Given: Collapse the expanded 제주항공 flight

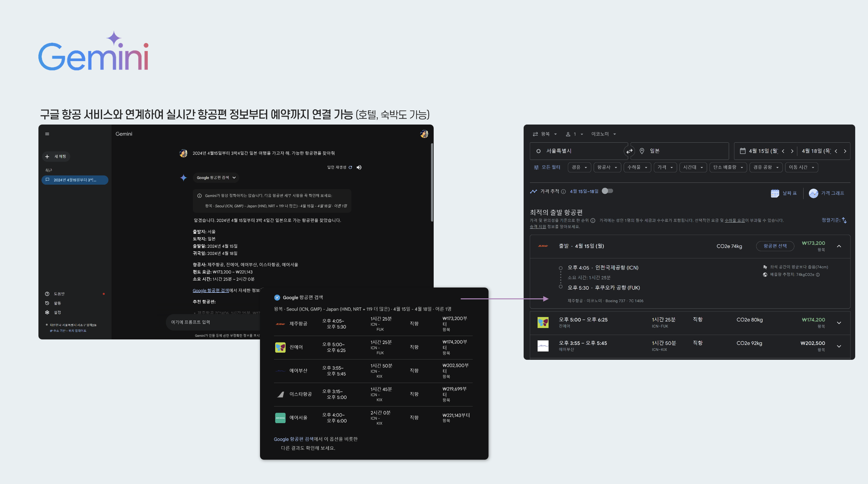Looking at the screenshot, I should (839, 246).
